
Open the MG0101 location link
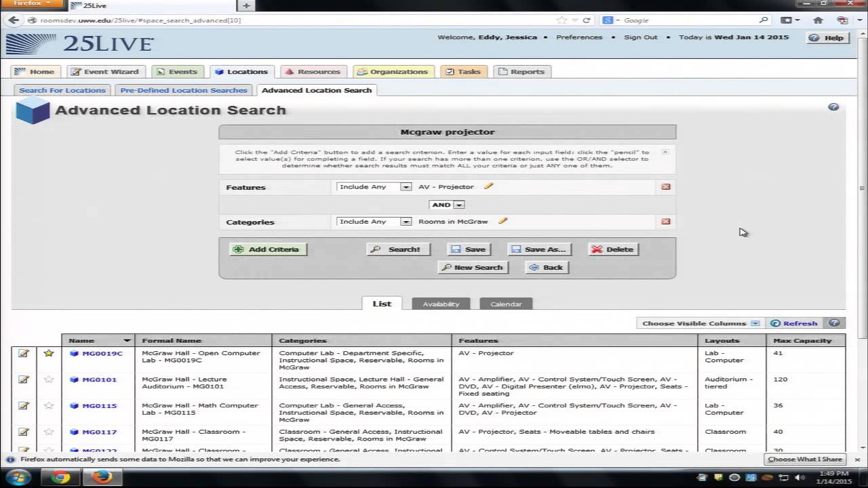tap(99, 380)
